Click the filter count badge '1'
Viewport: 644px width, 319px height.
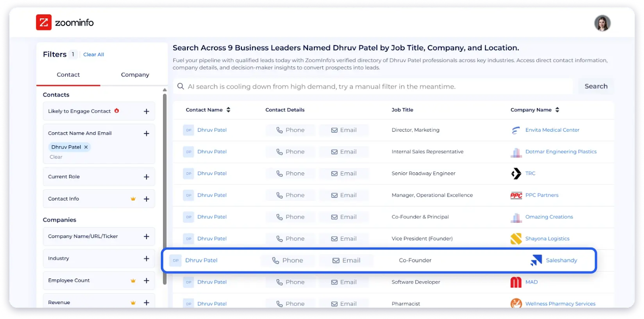click(x=73, y=54)
